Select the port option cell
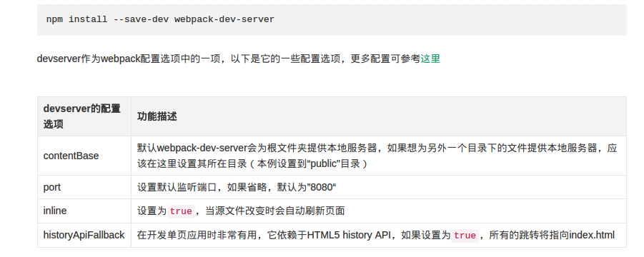Image resolution: width=644 pixels, height=257 pixels. coord(84,187)
